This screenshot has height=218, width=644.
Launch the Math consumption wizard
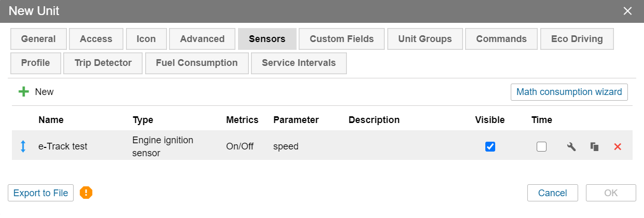tap(569, 92)
